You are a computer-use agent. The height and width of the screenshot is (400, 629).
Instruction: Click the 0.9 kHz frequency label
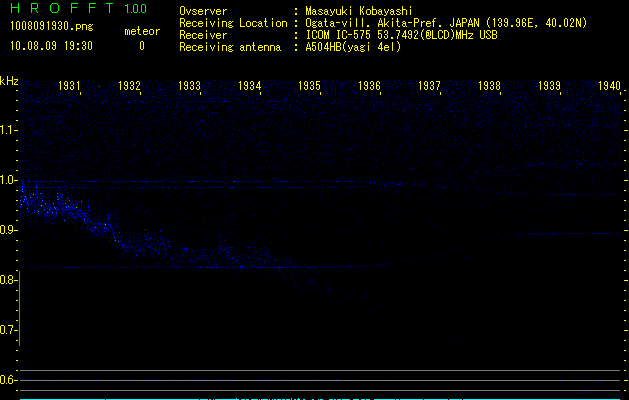(8, 230)
